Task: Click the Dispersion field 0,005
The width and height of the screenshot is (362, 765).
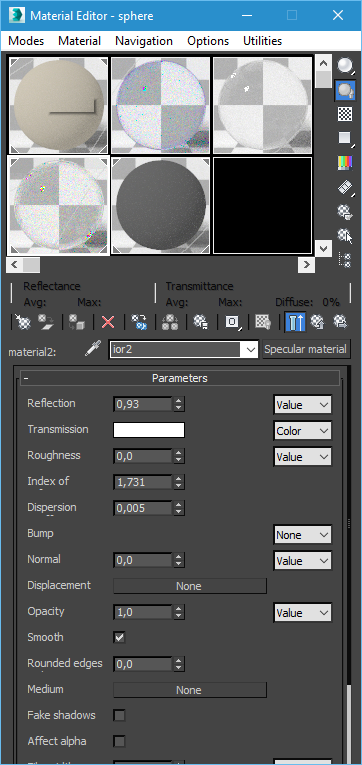Action: (x=142, y=508)
